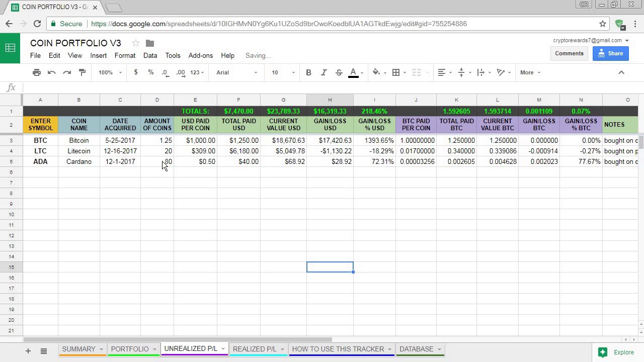Increase decimal places icon
The image size is (644, 362).
180,72
